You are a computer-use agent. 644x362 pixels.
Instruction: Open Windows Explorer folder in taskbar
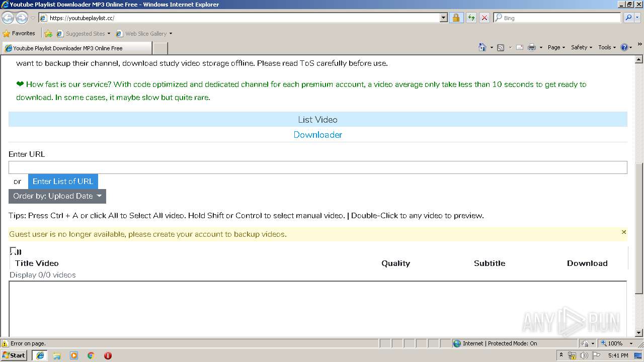coord(57,355)
